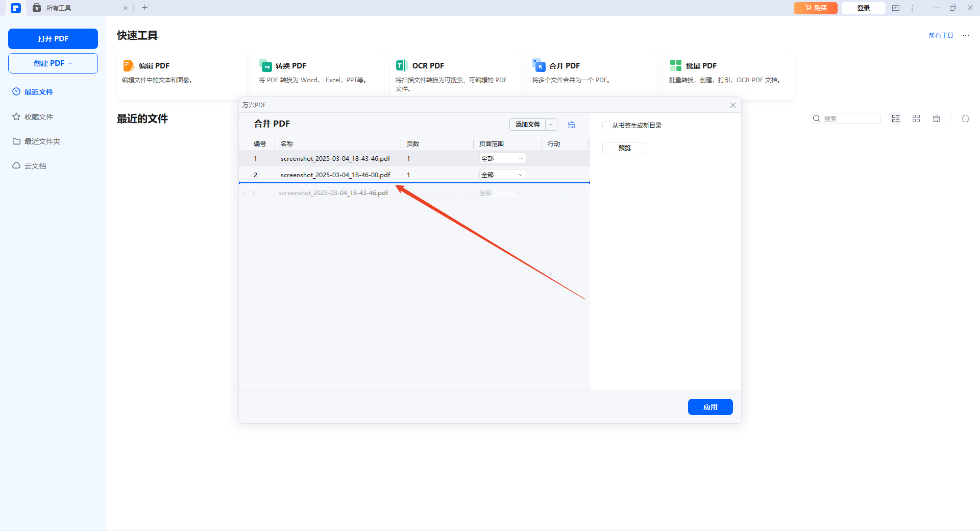This screenshot has width=980, height=531.
Task: Click the recent files search field
Action: (850, 118)
